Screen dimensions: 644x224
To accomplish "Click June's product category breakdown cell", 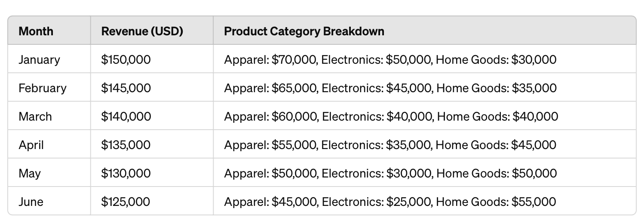I will pos(390,202).
